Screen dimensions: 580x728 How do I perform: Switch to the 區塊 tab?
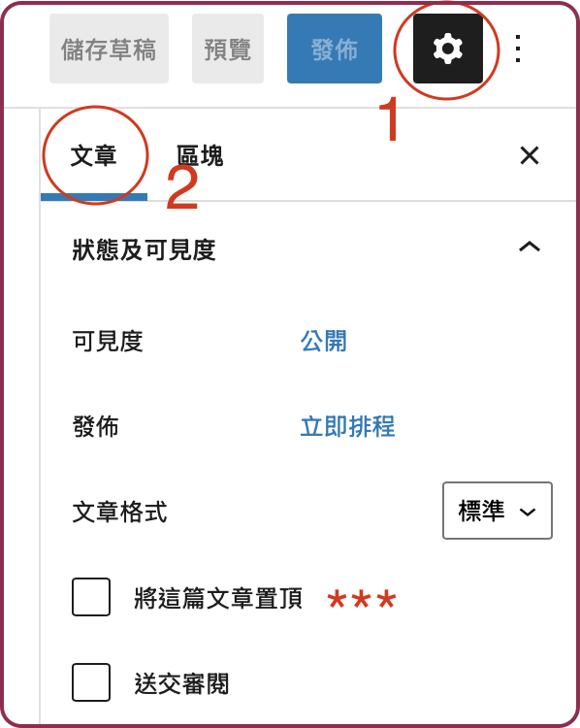coord(200,156)
